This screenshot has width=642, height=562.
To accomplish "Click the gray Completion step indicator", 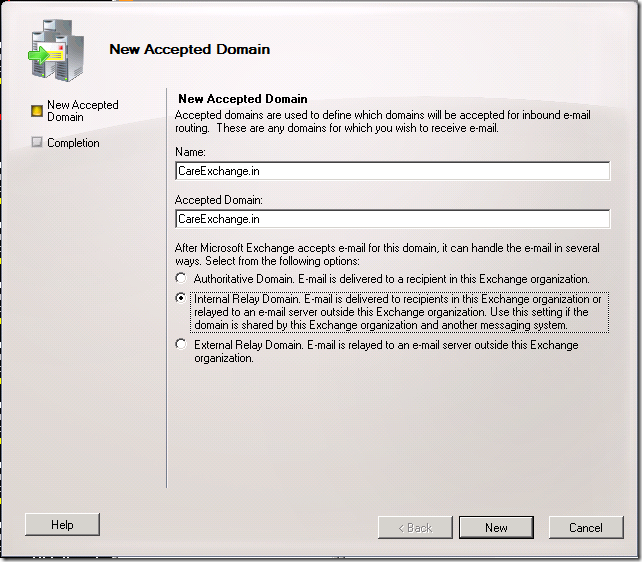I will tap(37, 142).
